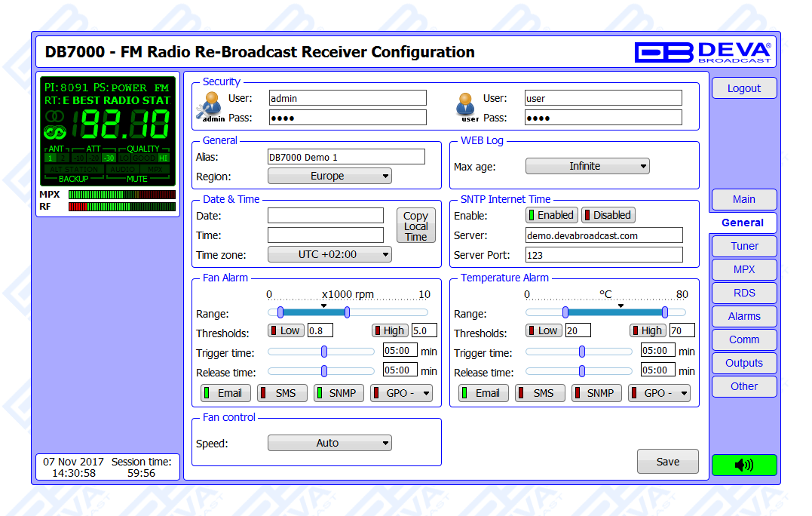Click the DEVA Broadcast logo
The image size is (812, 516).
click(x=703, y=52)
